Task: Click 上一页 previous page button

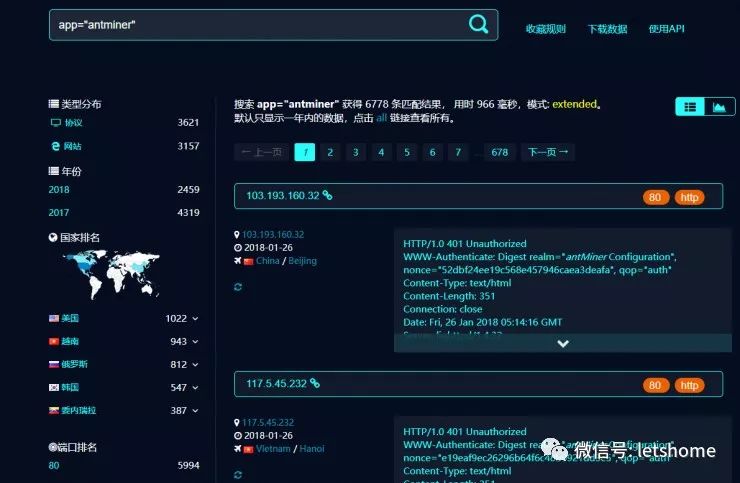Action: [x=261, y=152]
